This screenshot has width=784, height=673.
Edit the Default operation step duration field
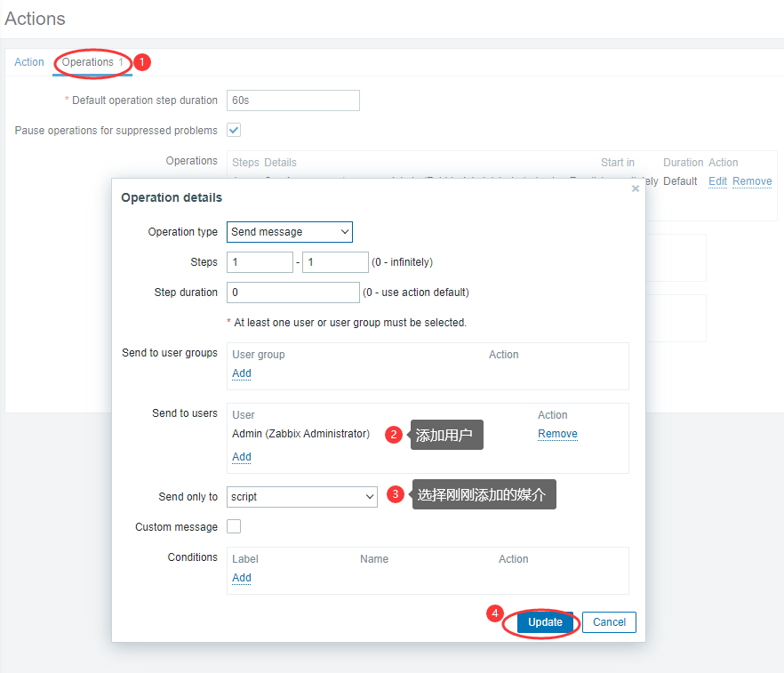pos(293,100)
